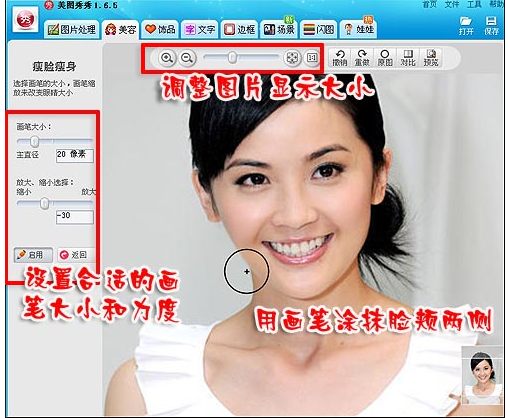Image resolution: width=508 pixels, height=418 pixels.
Task: Click the 保存 disk icon
Action: (491, 26)
